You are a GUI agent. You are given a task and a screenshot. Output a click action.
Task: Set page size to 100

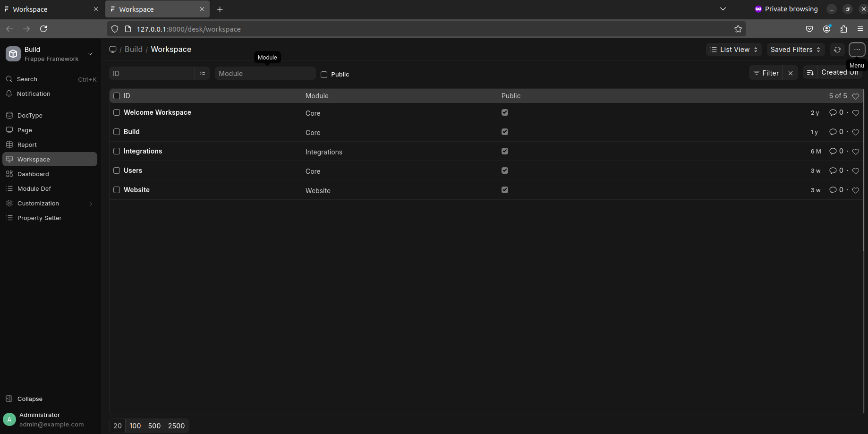pyautogui.click(x=135, y=426)
